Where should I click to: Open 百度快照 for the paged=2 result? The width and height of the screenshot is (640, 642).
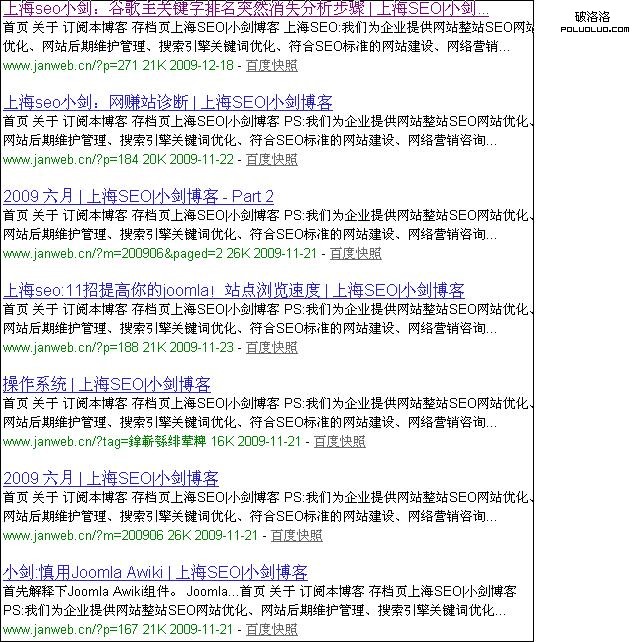coord(355,254)
